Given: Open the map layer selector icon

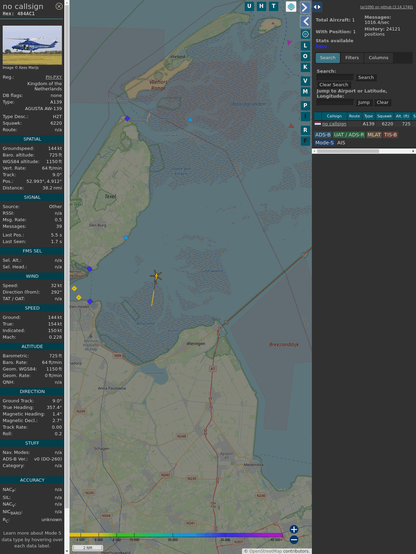Looking at the screenshot, I should (291, 6).
